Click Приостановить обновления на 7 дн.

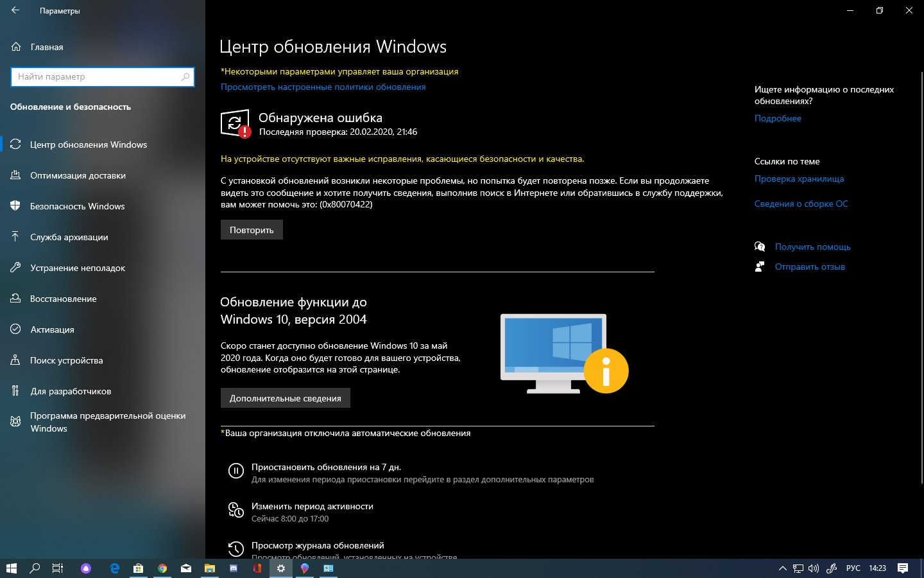point(326,467)
